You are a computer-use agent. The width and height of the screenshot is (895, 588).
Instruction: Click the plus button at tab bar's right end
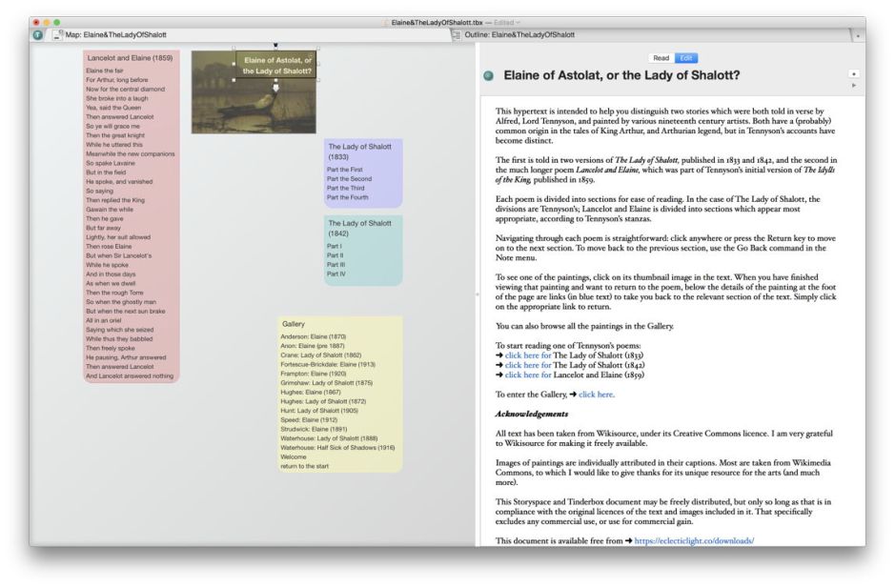tap(857, 35)
